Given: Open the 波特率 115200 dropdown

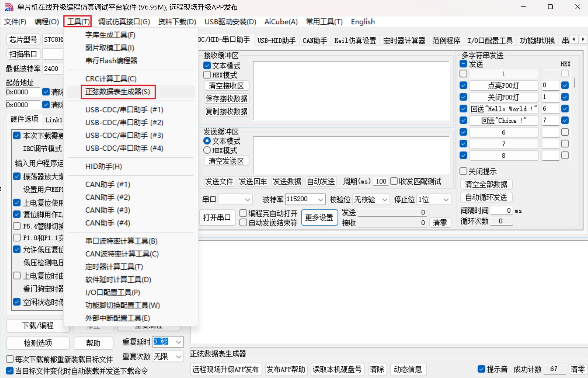Looking at the screenshot, I should (x=305, y=199).
